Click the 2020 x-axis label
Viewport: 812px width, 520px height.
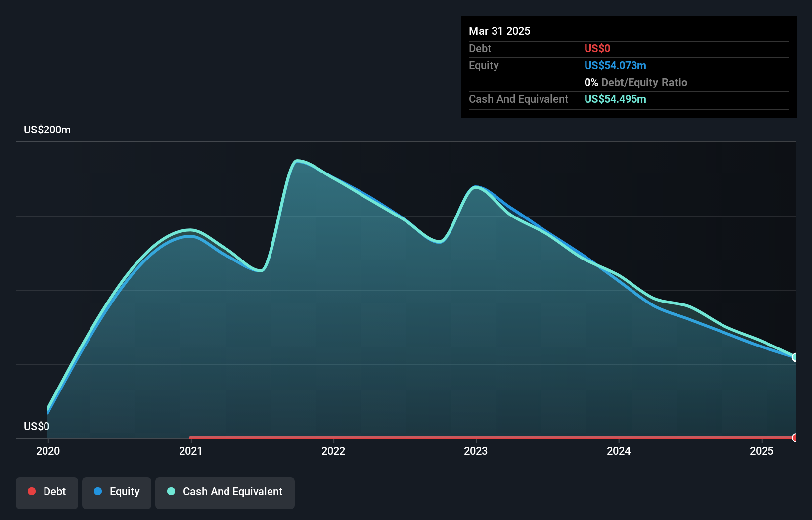coord(48,451)
